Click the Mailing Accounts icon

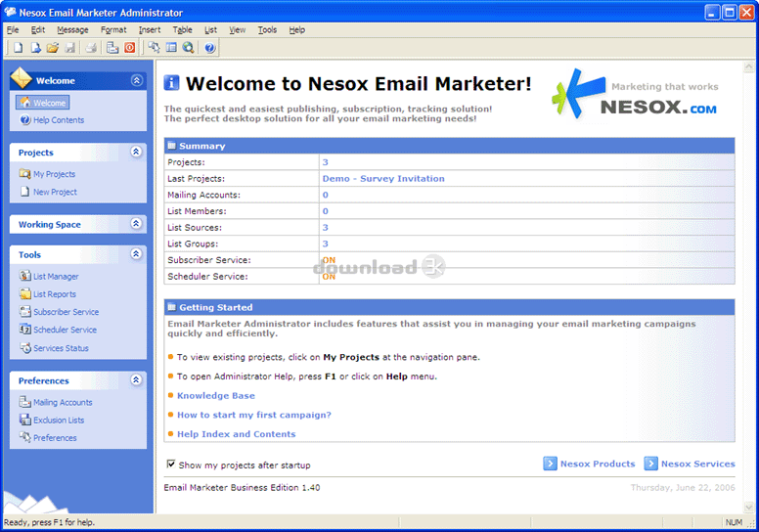tap(24, 402)
